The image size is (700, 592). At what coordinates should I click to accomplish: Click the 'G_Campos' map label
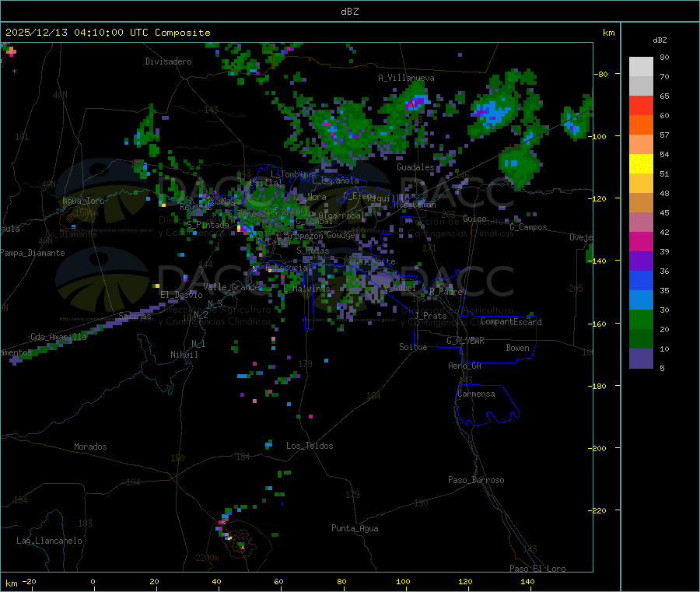pos(528,227)
